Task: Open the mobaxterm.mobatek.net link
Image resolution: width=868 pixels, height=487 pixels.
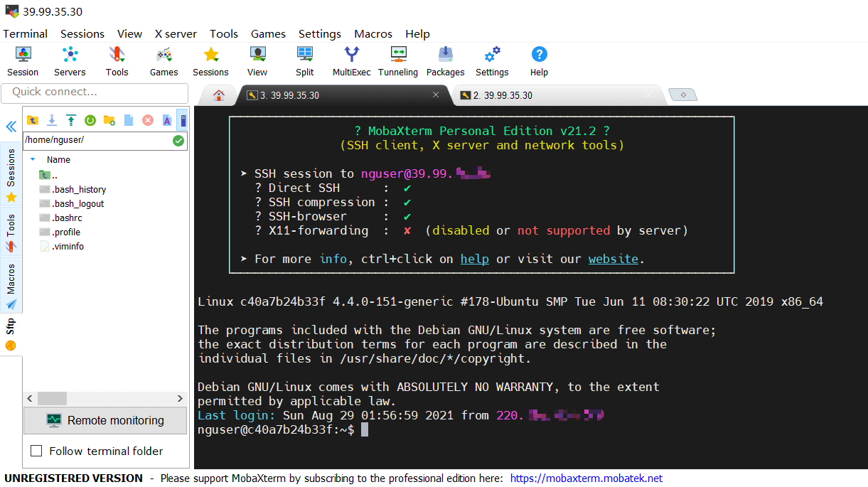Action: [x=586, y=478]
